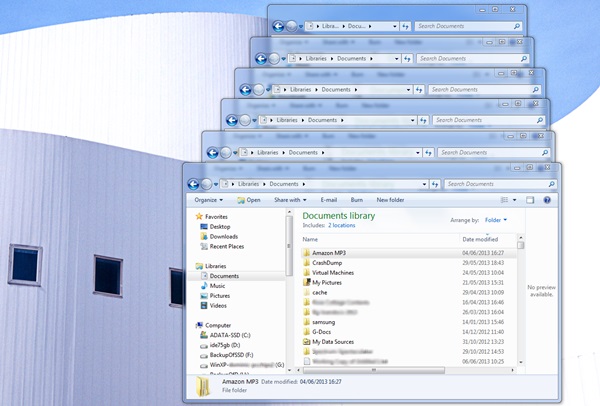Click E-mail in the toolbar
This screenshot has width=600, height=406.
coord(328,200)
